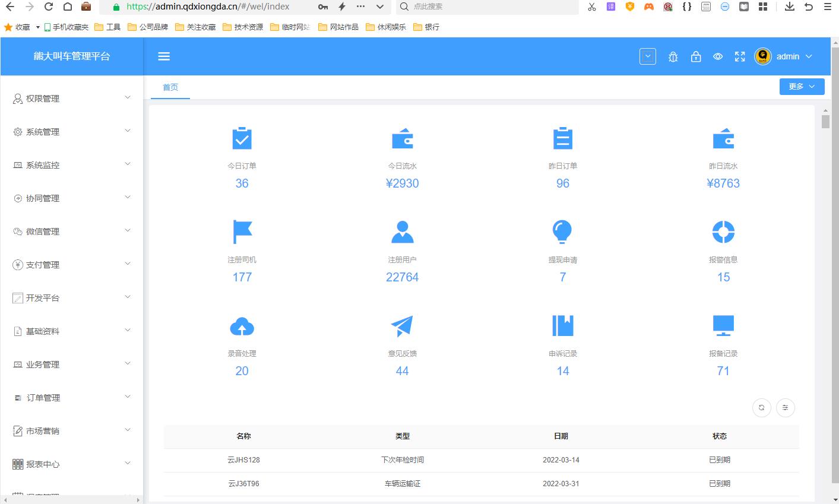Click the admin avatar image
839x504 pixels.
763,56
